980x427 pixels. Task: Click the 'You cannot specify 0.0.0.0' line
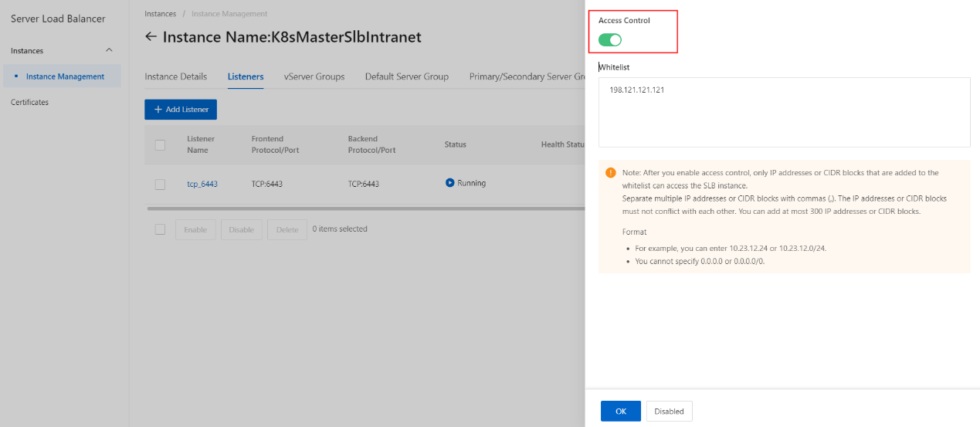(700, 261)
